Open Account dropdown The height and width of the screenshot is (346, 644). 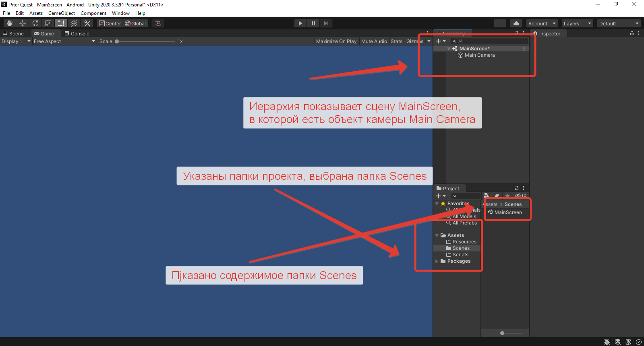pyautogui.click(x=542, y=23)
